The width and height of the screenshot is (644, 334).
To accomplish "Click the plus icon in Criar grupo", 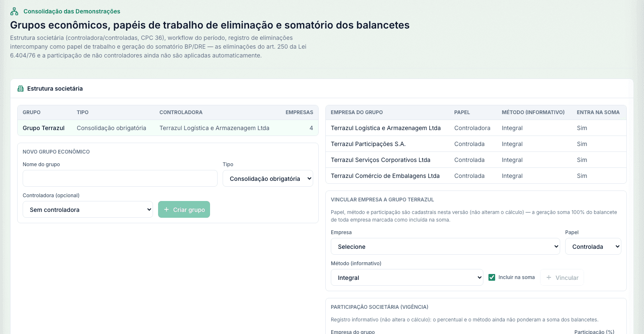I will pyautogui.click(x=166, y=209).
